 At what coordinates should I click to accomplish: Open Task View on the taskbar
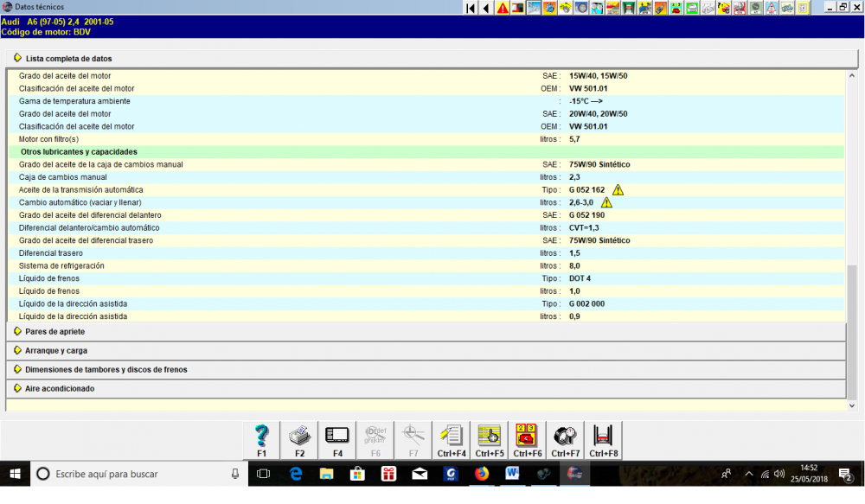coord(264,474)
